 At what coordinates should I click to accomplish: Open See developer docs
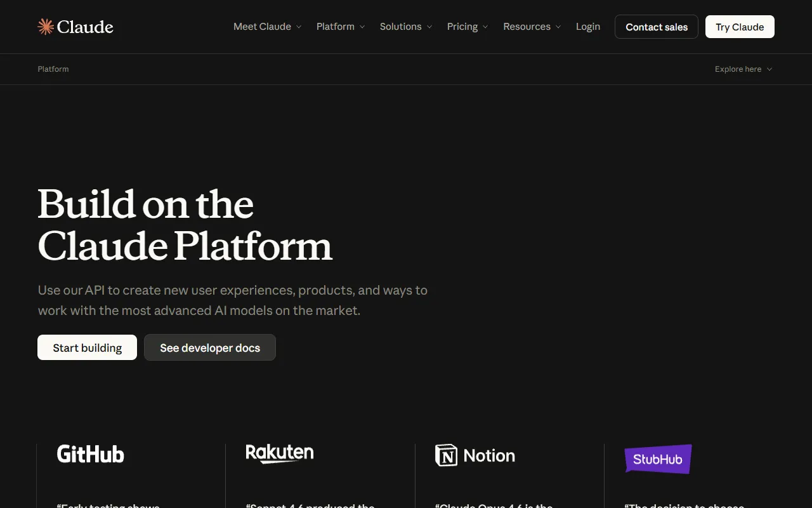(209, 347)
